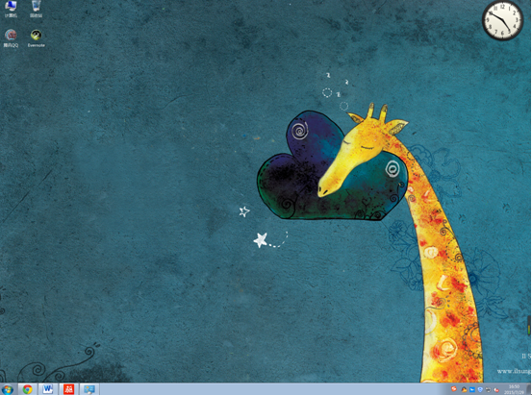Switch to Microsoft Word in the taskbar
The image size is (532, 395).
point(48,389)
